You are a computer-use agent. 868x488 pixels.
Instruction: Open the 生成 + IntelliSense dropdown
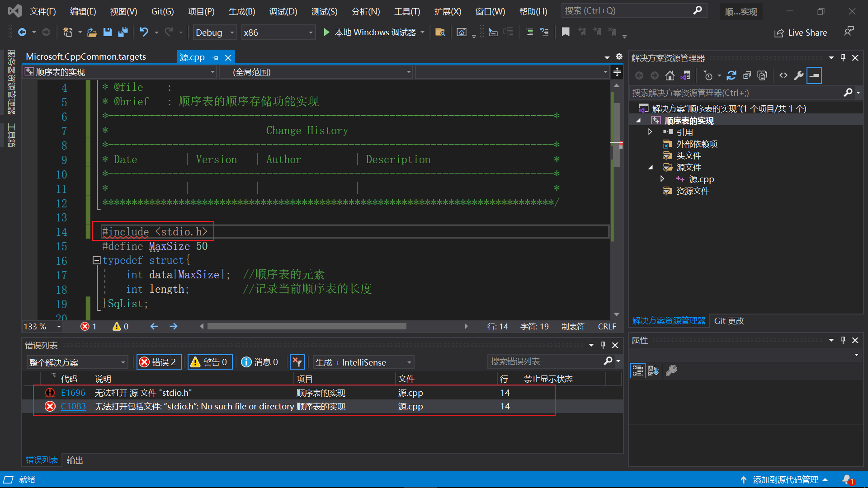click(363, 362)
